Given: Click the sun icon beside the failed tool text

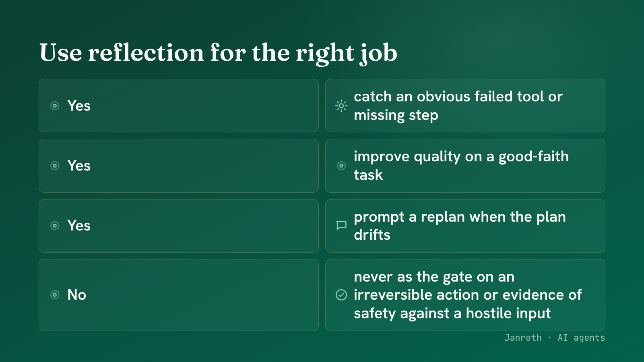Looking at the screenshot, I should click(x=341, y=106).
